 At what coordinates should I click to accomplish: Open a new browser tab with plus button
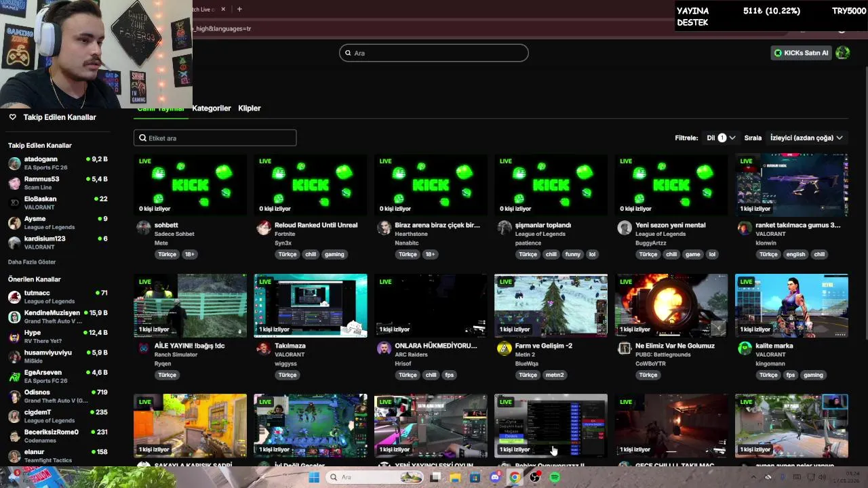point(239,9)
